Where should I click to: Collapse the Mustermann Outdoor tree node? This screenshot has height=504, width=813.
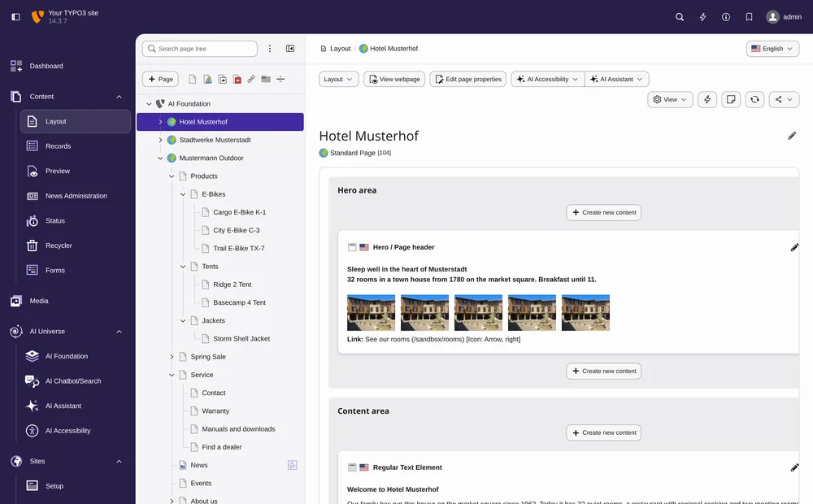[160, 159]
